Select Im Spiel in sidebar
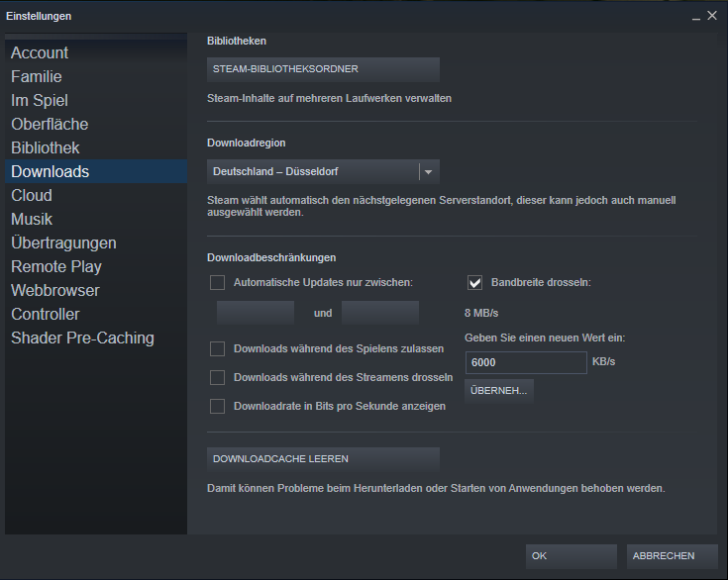 pyautogui.click(x=96, y=100)
